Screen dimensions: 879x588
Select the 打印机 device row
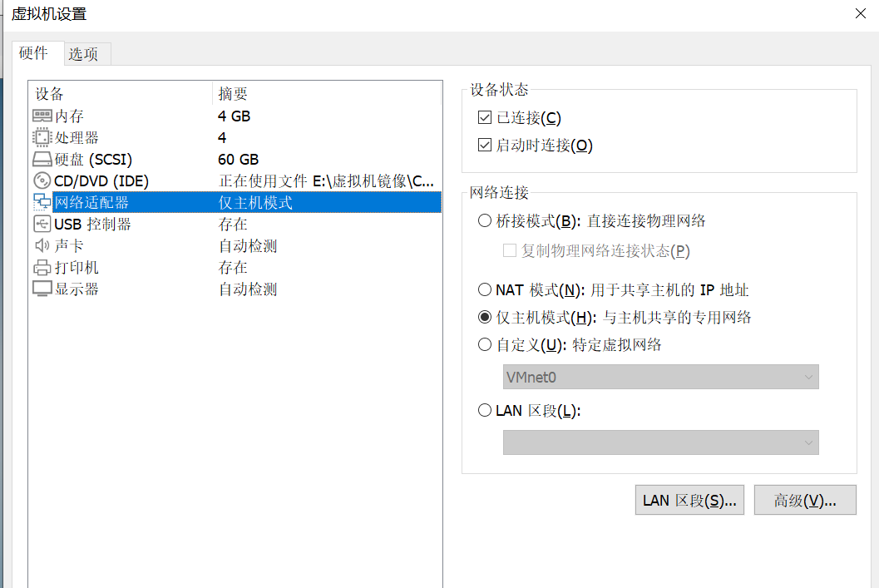coord(235,267)
